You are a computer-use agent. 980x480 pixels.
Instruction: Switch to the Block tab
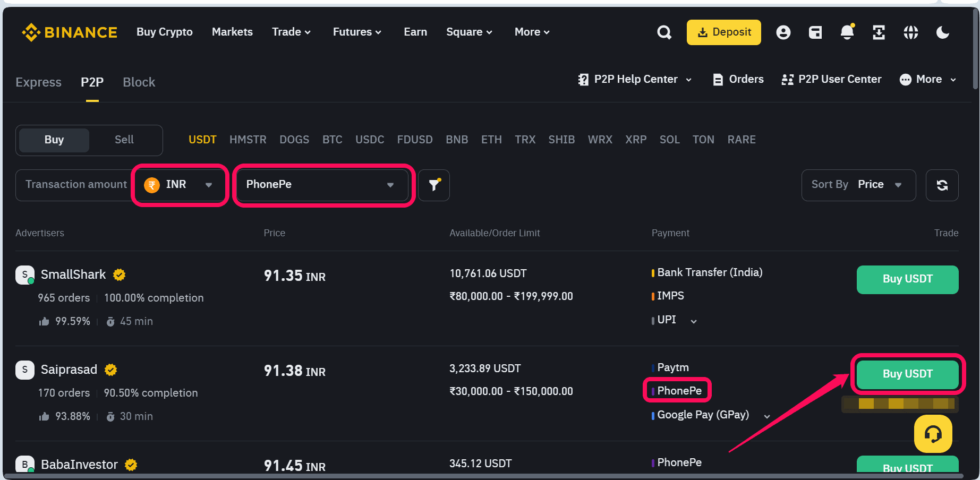coord(139,82)
